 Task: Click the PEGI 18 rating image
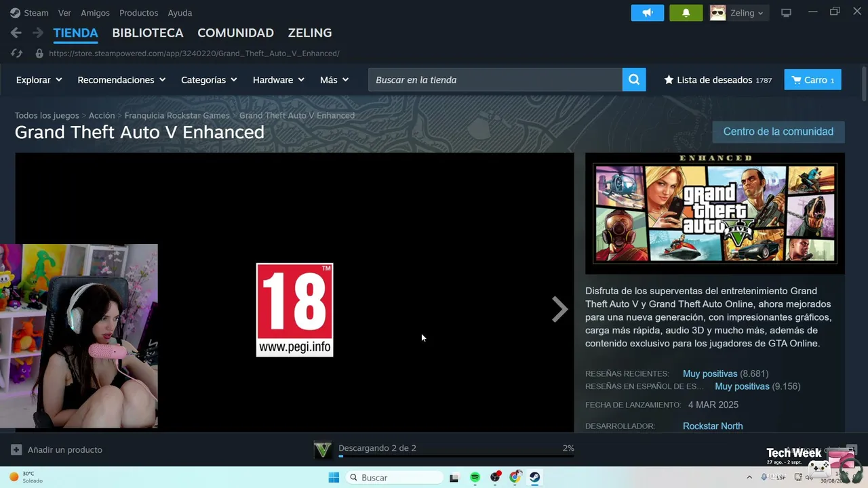click(x=294, y=310)
